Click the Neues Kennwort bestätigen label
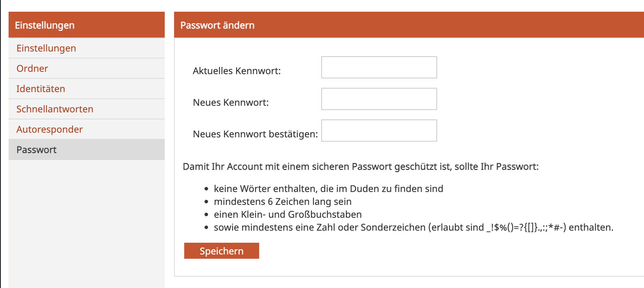 click(x=255, y=134)
